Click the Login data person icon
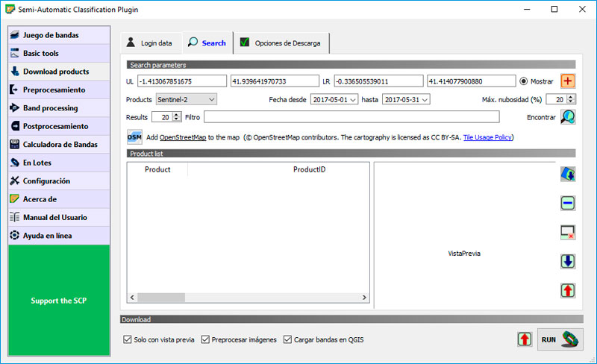Image resolution: width=597 pixels, height=364 pixels. coord(131,43)
